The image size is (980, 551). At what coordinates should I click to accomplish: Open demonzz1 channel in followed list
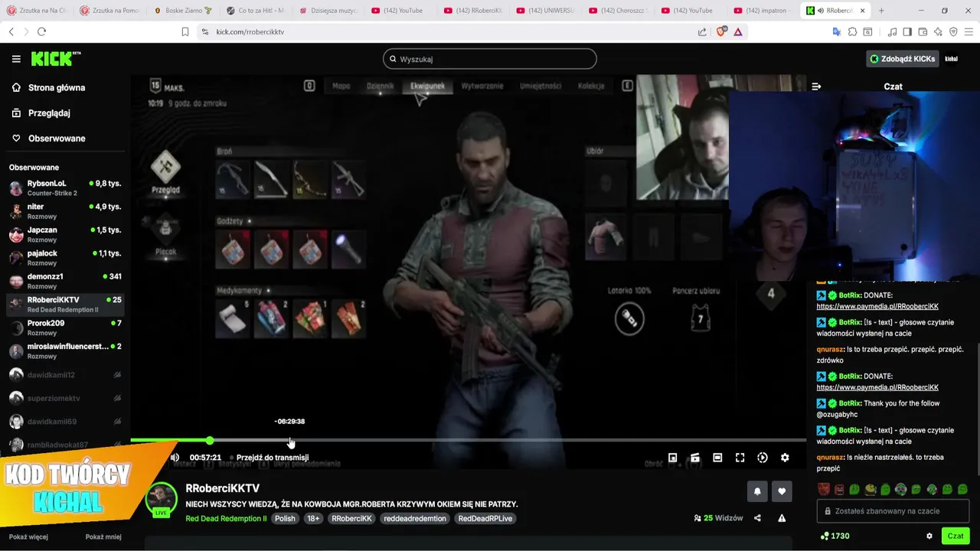click(x=65, y=281)
